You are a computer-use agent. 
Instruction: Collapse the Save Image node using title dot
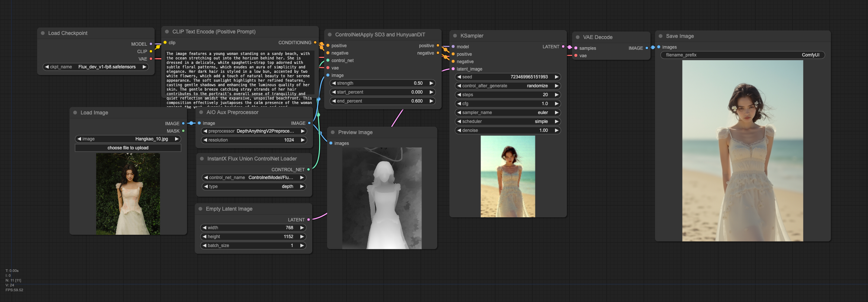pyautogui.click(x=661, y=36)
